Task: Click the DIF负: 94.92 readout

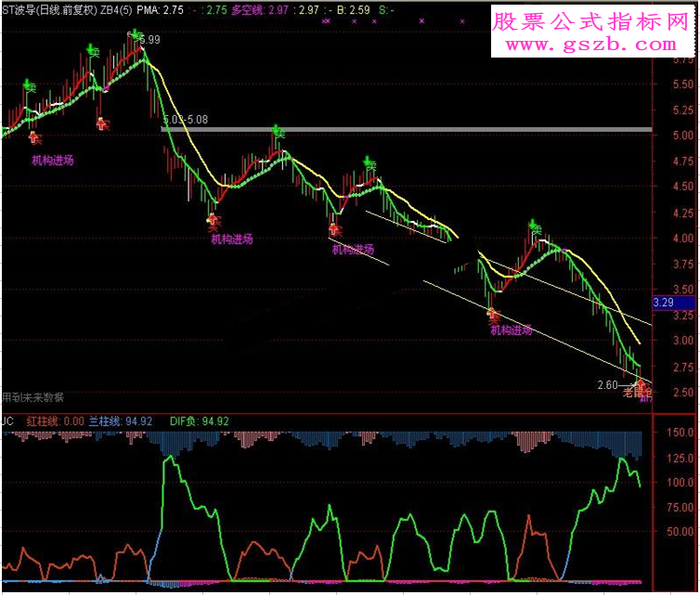Action: tap(199, 421)
